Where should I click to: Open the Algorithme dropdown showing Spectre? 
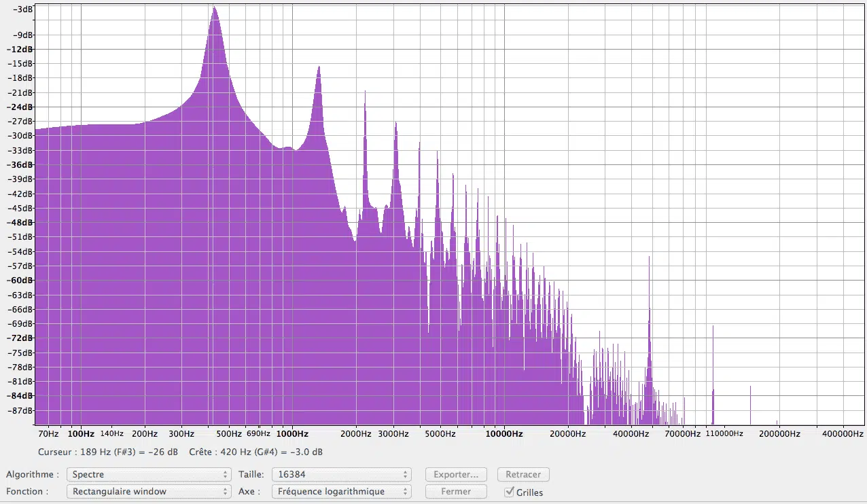click(149, 474)
